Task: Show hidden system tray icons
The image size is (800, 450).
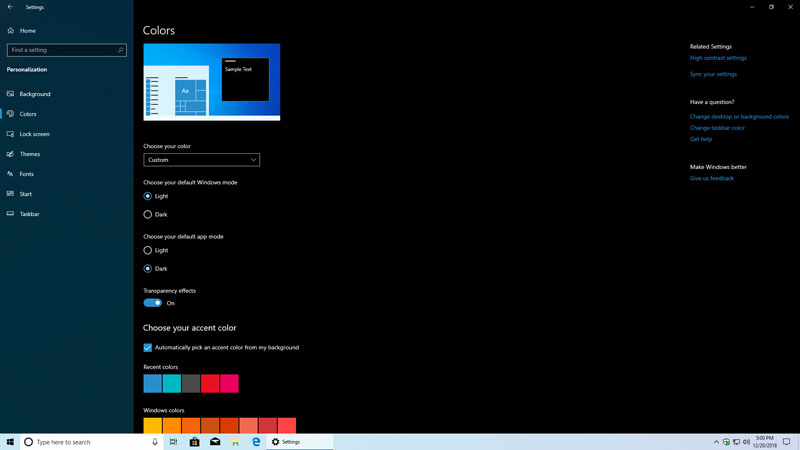Action: (x=716, y=441)
